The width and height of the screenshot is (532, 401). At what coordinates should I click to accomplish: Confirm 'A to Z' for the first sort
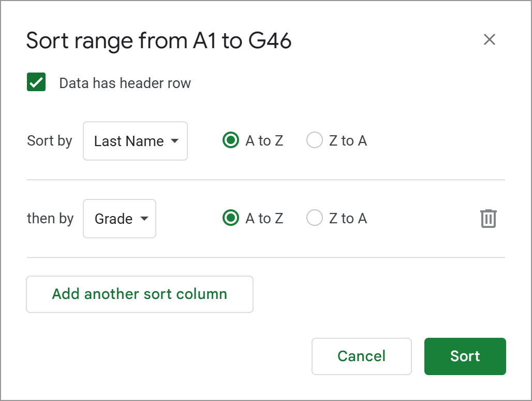point(230,140)
